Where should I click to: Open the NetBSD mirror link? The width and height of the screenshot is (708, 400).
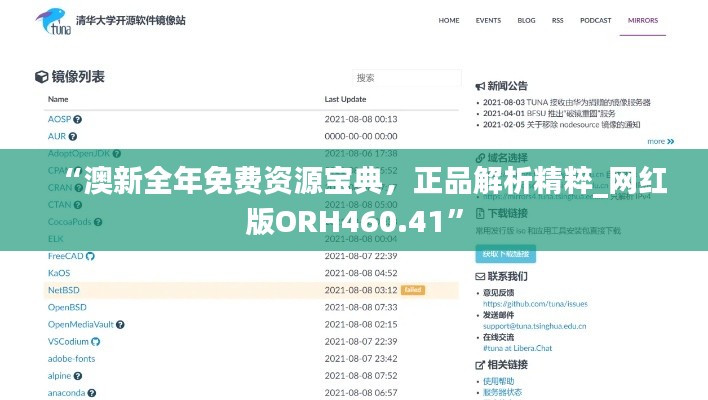click(x=63, y=290)
